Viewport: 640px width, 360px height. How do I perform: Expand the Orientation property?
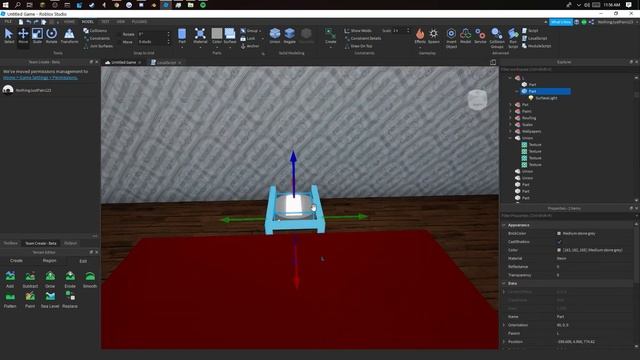pyautogui.click(x=504, y=325)
